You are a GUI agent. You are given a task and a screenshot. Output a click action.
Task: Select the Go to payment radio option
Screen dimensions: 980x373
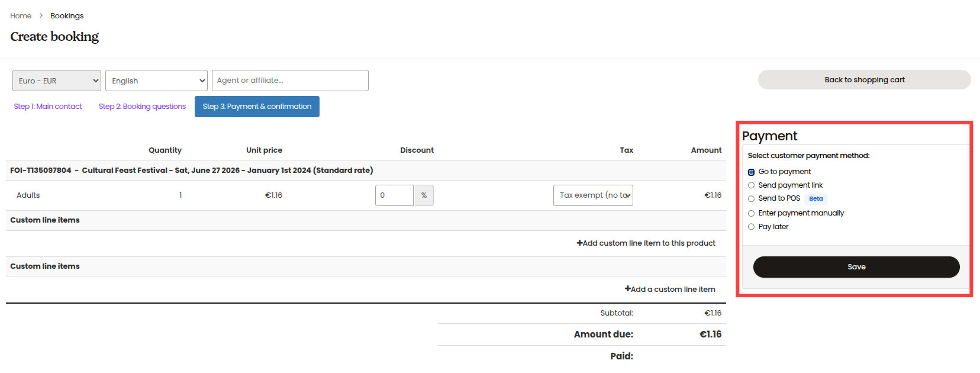751,172
